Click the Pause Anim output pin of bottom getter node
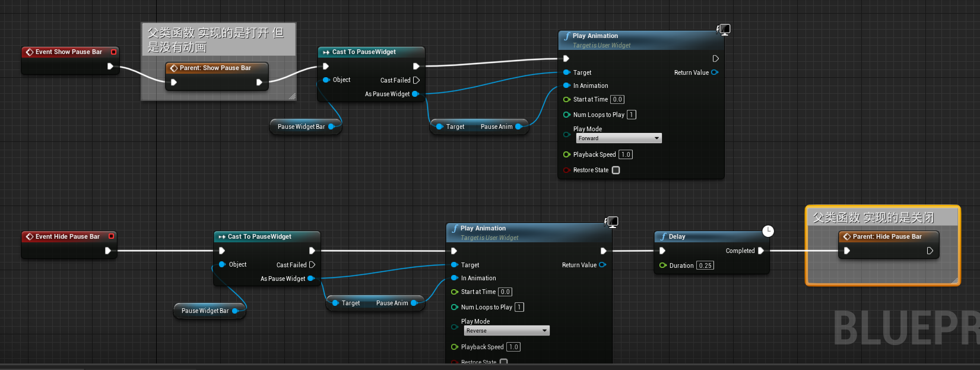 coord(414,303)
